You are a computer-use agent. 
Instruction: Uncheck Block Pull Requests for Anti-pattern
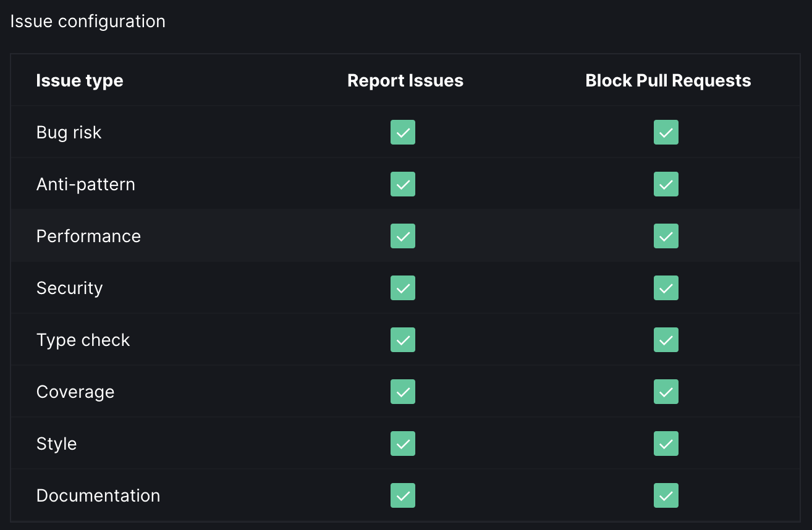666,183
